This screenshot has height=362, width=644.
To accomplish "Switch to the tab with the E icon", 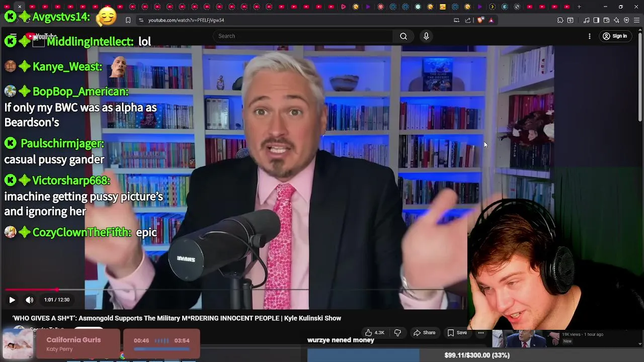I will (x=505, y=7).
